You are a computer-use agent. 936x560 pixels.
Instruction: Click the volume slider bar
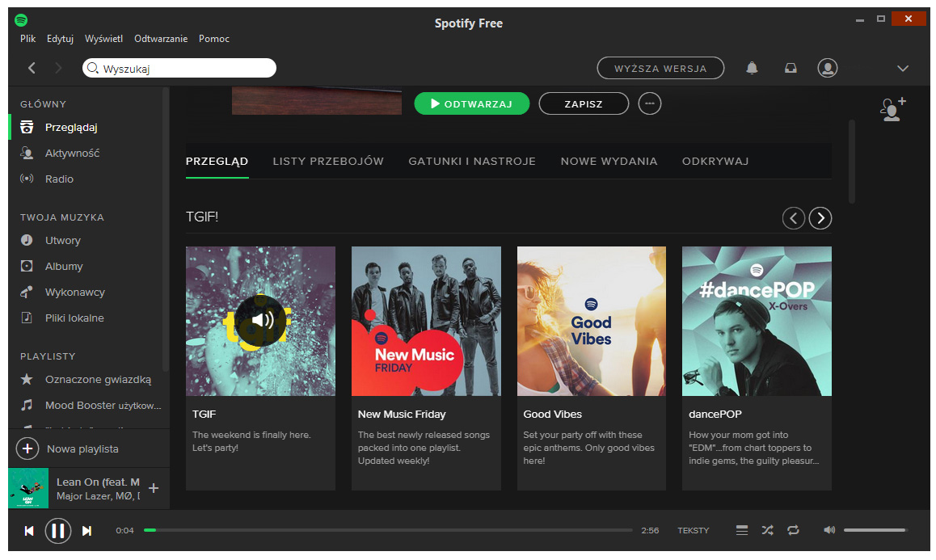(875, 530)
